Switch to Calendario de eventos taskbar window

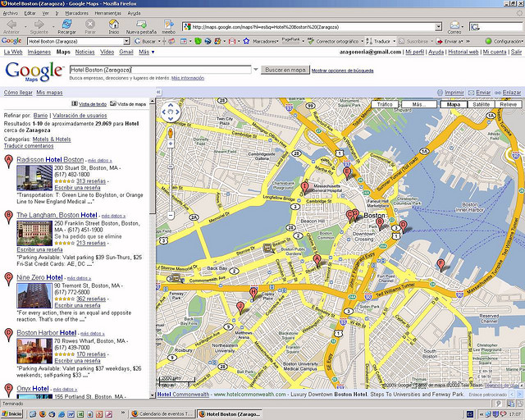[x=162, y=414]
